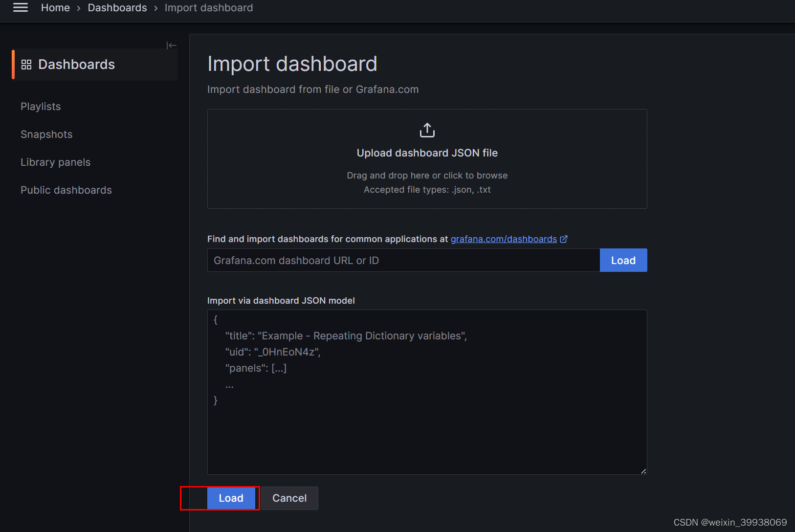
Task: Open the hamburger navigation menu
Action: coord(21,7)
